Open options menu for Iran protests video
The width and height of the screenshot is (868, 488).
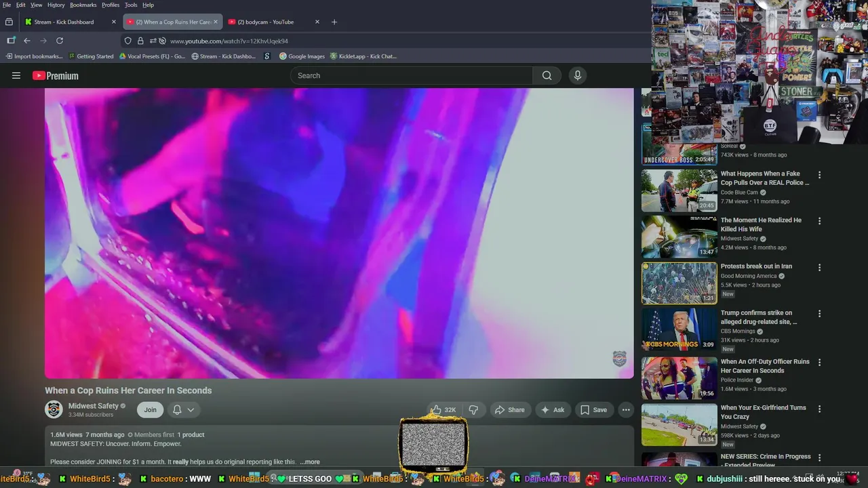(819, 268)
